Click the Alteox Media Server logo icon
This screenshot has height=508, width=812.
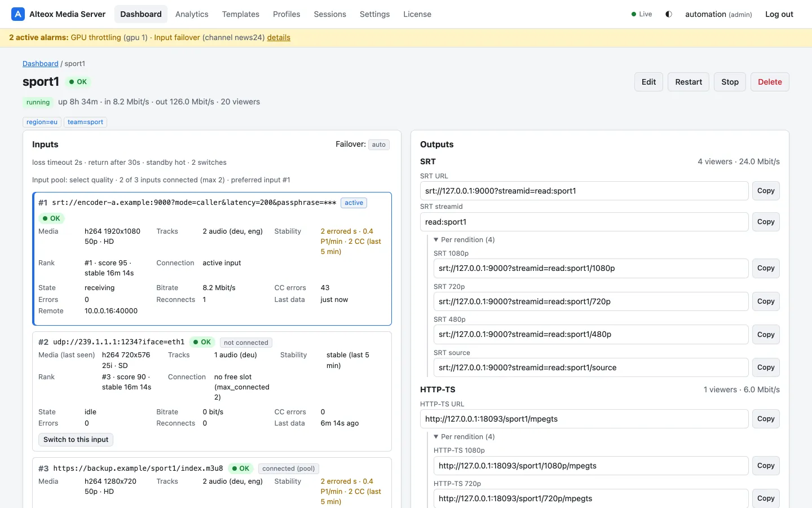tap(18, 14)
